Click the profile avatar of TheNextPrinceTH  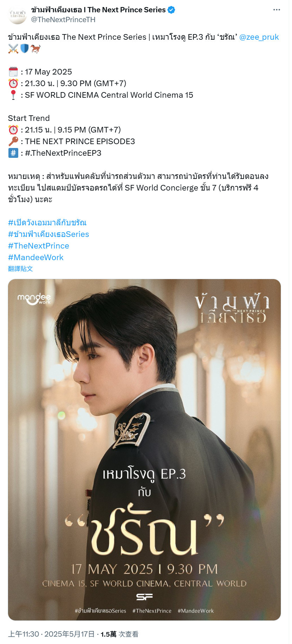point(18,15)
